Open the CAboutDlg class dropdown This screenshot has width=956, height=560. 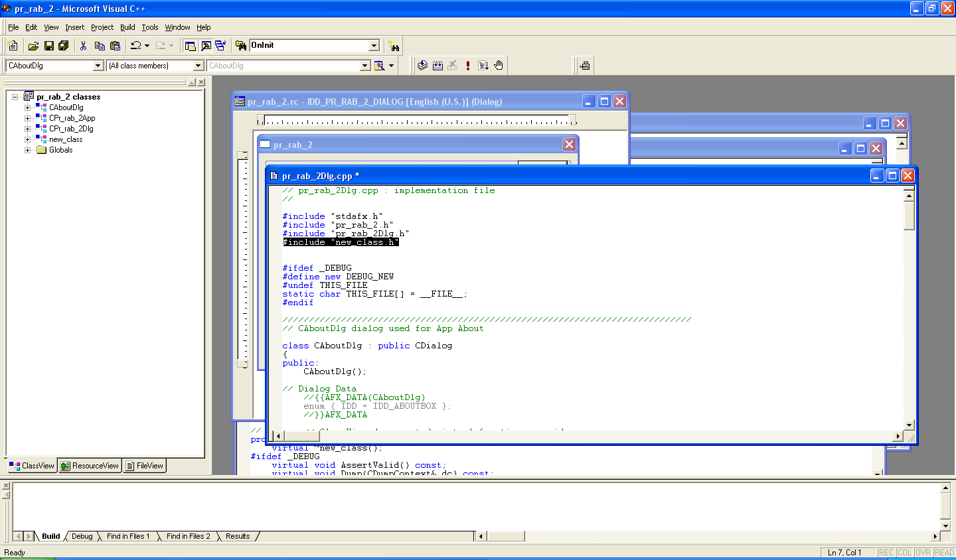click(98, 66)
